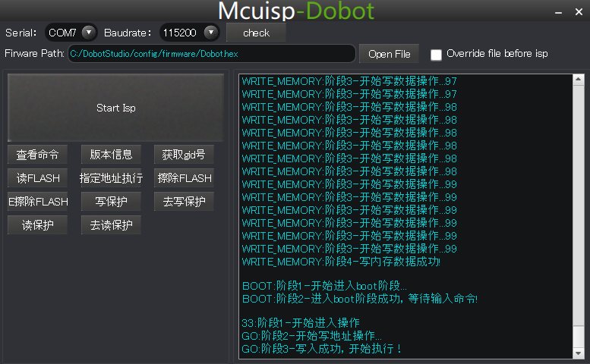Click log line GO:阶段3-写入成功,开始执行

(x=322, y=349)
